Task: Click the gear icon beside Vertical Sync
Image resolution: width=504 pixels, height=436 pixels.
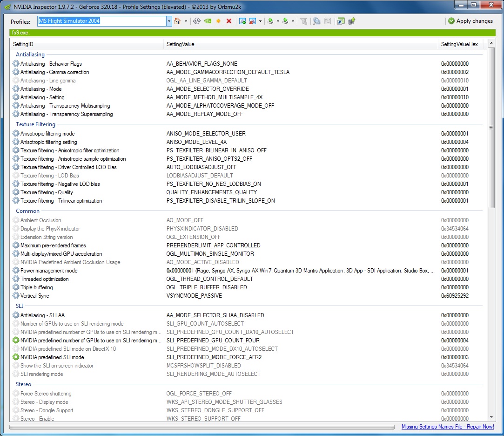Action: [x=16, y=295]
